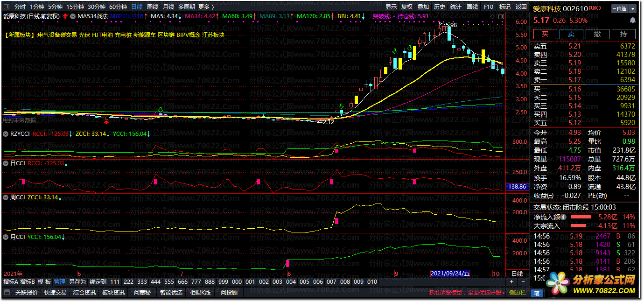Click the 周CCI panel dropdown icon
644x302 pixels.
(x=6, y=197)
